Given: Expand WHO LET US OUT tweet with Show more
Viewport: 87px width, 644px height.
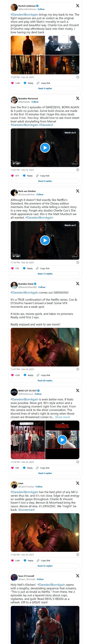Looking at the screenshot, I should 62,417.
